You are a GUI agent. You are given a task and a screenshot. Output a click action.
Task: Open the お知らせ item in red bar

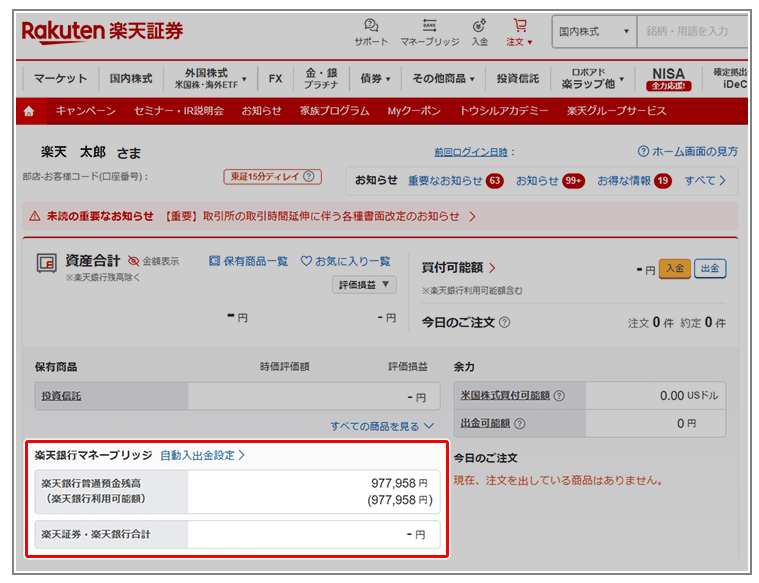pyautogui.click(x=261, y=111)
